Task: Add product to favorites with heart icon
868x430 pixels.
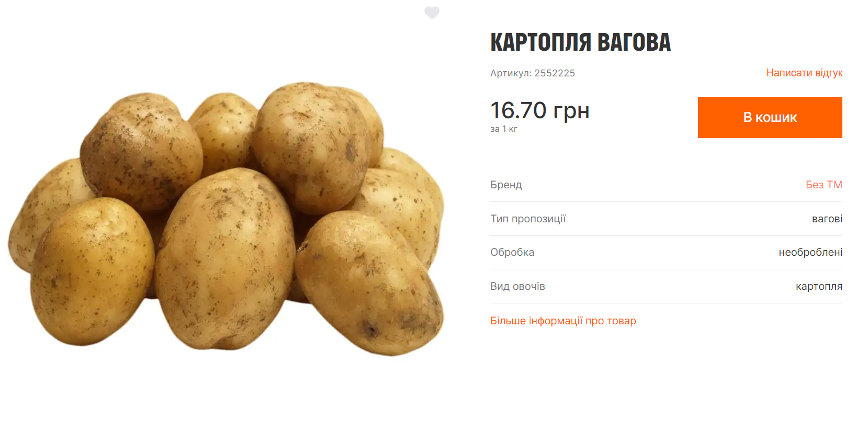Action: click(x=432, y=13)
